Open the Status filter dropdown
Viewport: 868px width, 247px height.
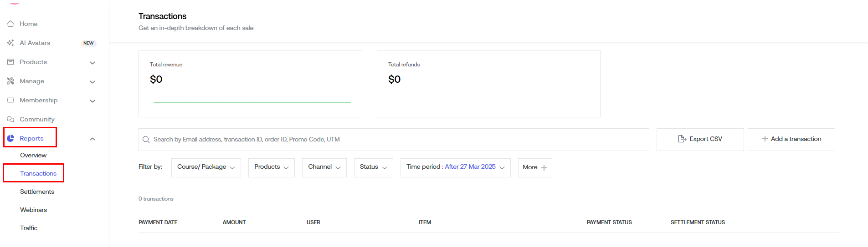[x=373, y=167]
